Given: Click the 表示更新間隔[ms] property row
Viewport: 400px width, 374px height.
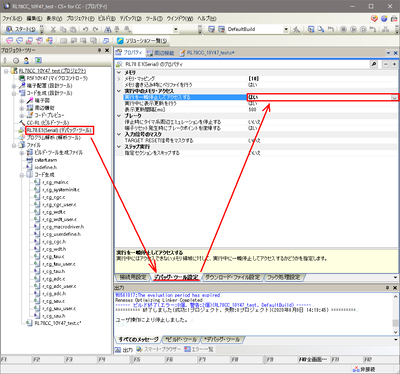Looking at the screenshot, I should pos(257,110).
